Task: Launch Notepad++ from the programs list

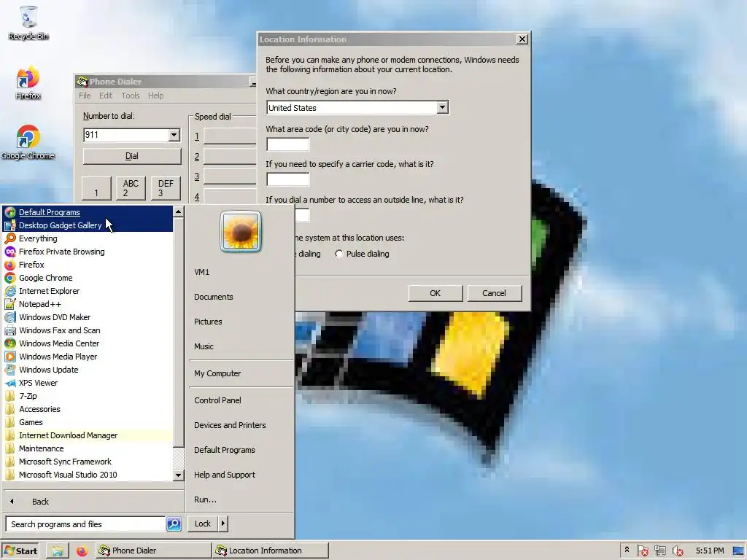Action: click(x=88, y=304)
